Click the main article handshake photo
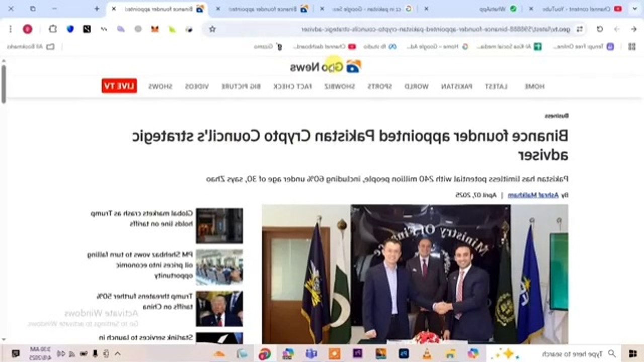 click(415, 274)
